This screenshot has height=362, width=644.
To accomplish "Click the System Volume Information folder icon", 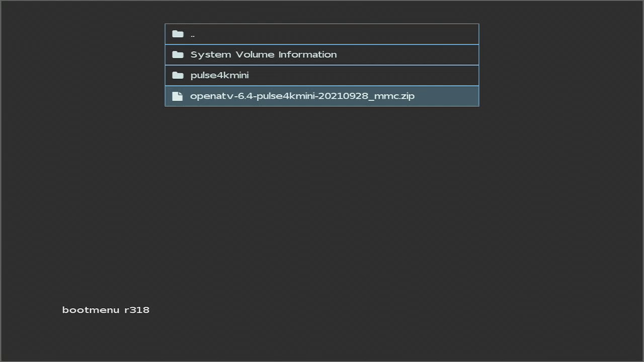I will coord(178,55).
